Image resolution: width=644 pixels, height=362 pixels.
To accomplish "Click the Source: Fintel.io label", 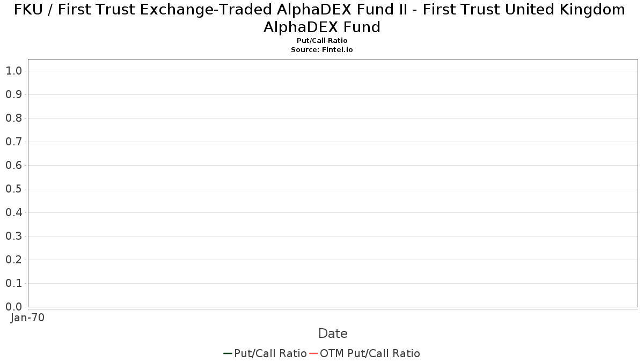I will click(322, 49).
